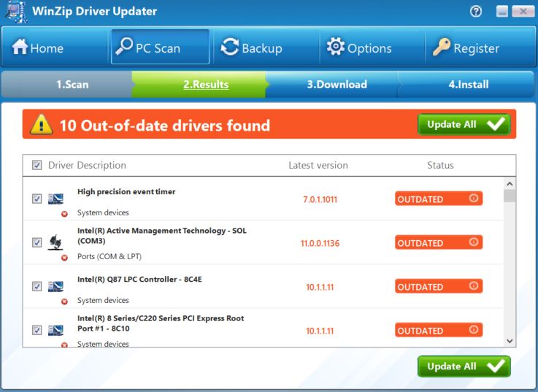Click the yellow warning triangle icon
This screenshot has width=538, height=392.
click(41, 124)
